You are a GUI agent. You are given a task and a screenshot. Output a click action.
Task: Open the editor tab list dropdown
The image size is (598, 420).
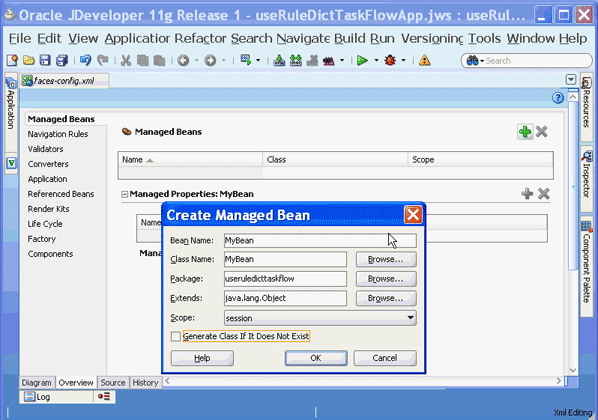tap(571, 79)
